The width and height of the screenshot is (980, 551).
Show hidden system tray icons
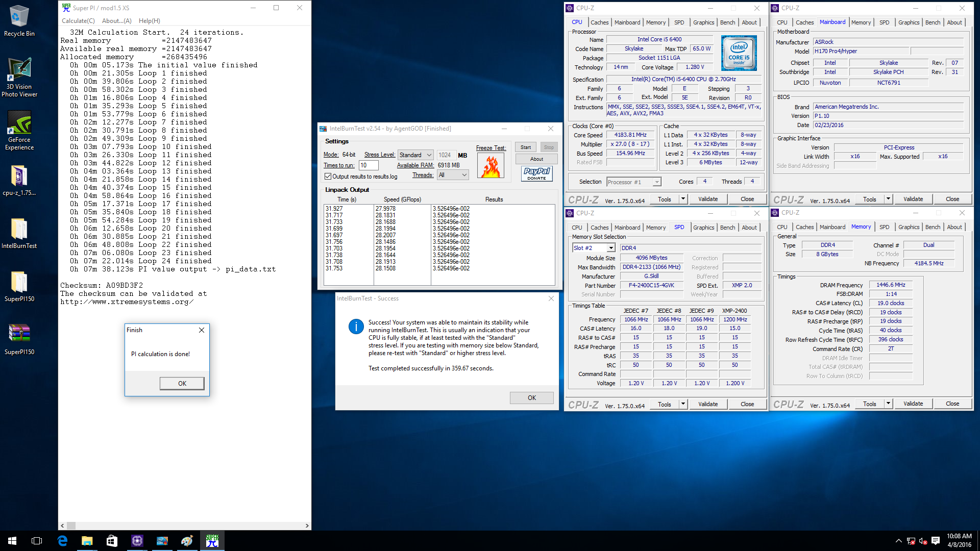tap(898, 541)
